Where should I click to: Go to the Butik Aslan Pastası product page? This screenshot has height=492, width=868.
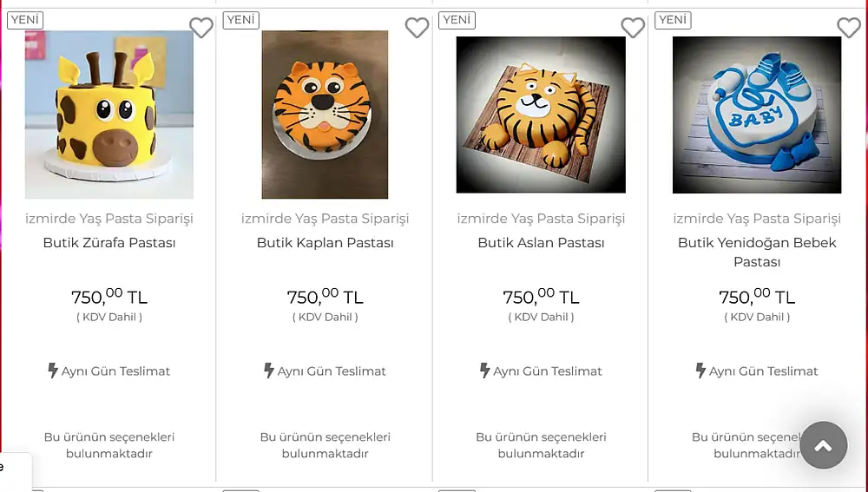click(541, 243)
